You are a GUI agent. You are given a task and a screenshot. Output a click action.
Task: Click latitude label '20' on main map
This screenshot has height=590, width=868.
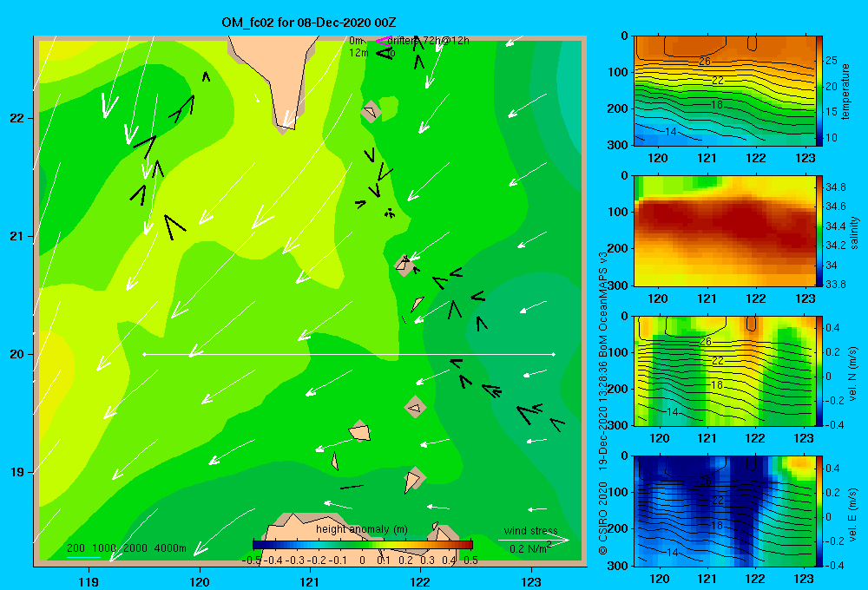17,354
